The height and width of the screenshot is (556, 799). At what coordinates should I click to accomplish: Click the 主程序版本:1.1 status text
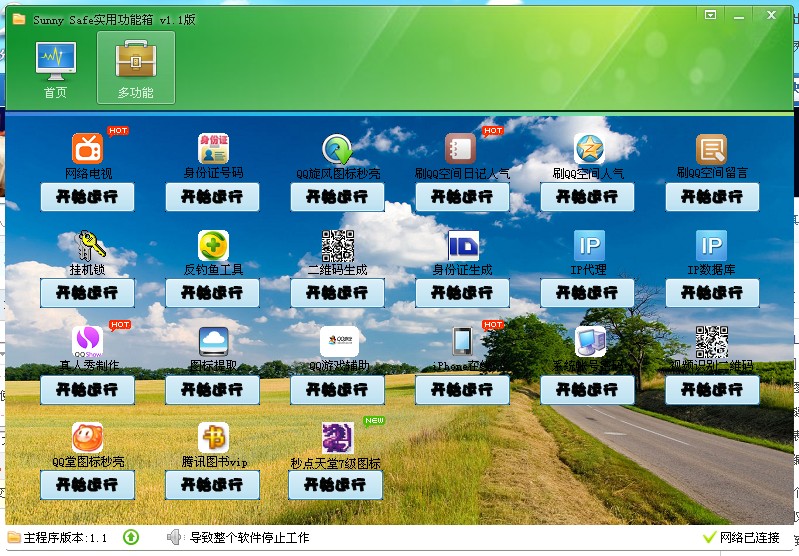pyautogui.click(x=65, y=538)
